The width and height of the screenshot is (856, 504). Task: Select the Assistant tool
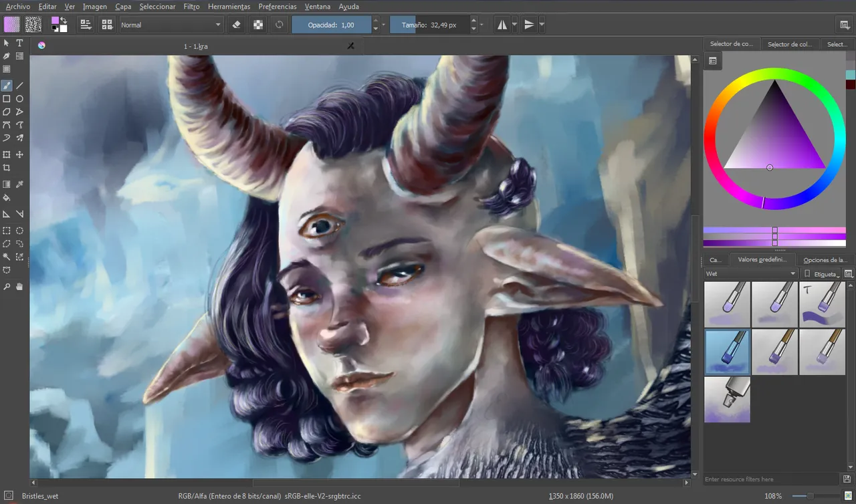7,214
